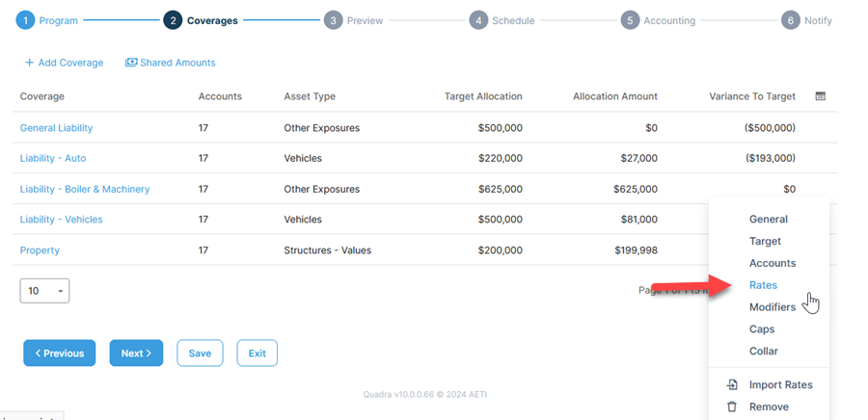Click the Shared Amounts icon
This screenshot has width=868, height=420.
[x=131, y=63]
